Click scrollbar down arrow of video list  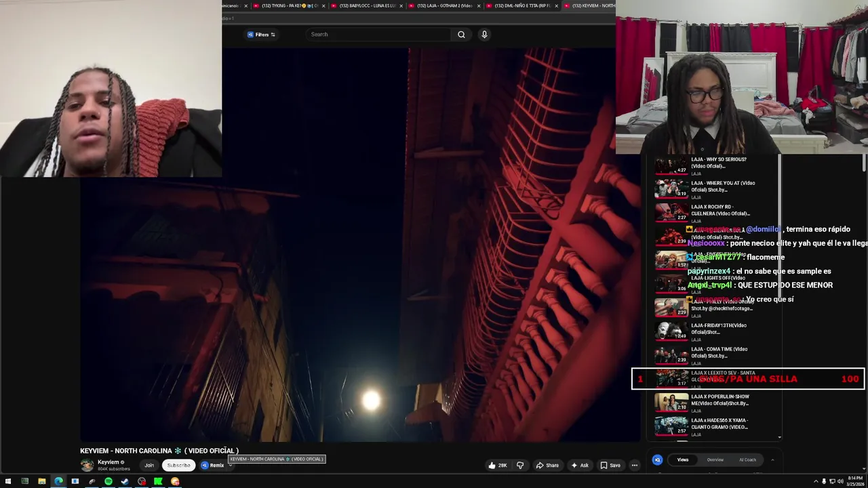[x=779, y=437]
